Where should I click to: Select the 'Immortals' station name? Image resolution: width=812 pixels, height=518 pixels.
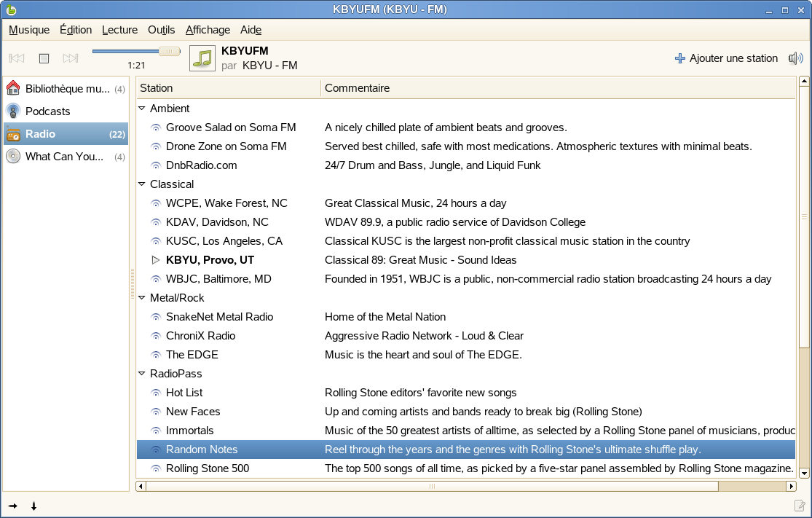189,431
